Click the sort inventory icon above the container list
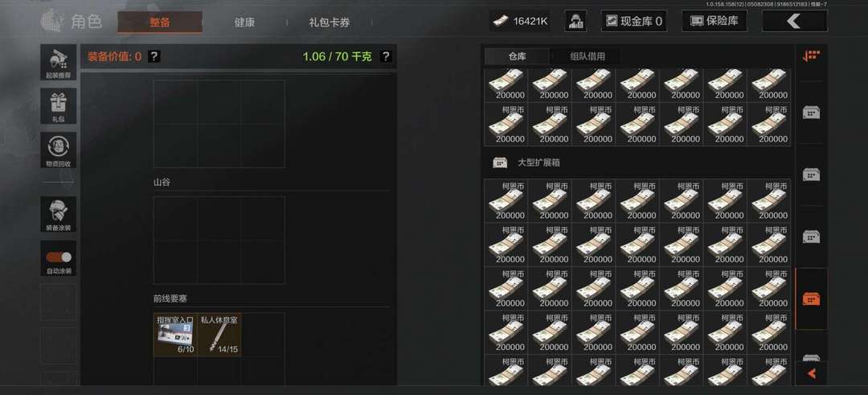This screenshot has width=868, height=395. click(811, 56)
